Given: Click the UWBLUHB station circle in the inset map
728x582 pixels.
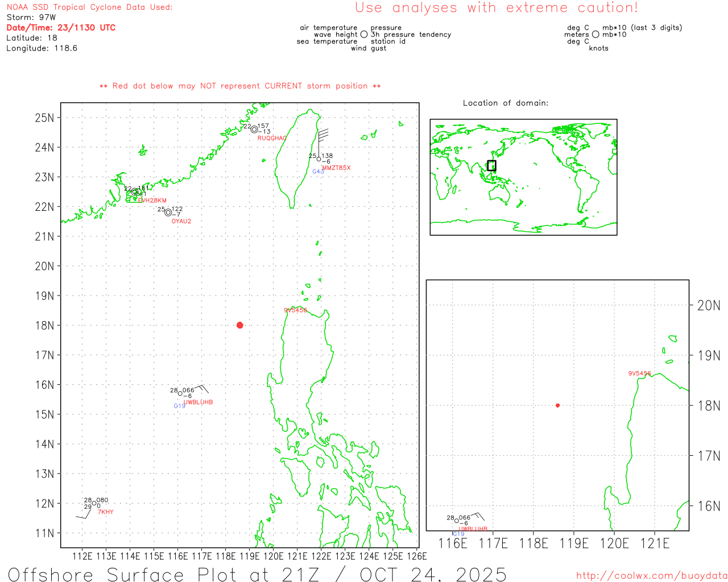Looking at the screenshot, I should pos(456,521).
